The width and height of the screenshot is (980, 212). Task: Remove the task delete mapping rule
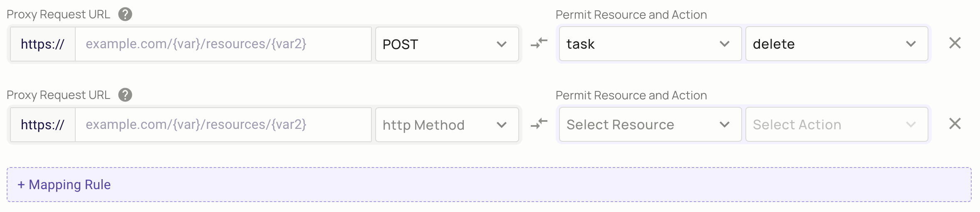(955, 43)
